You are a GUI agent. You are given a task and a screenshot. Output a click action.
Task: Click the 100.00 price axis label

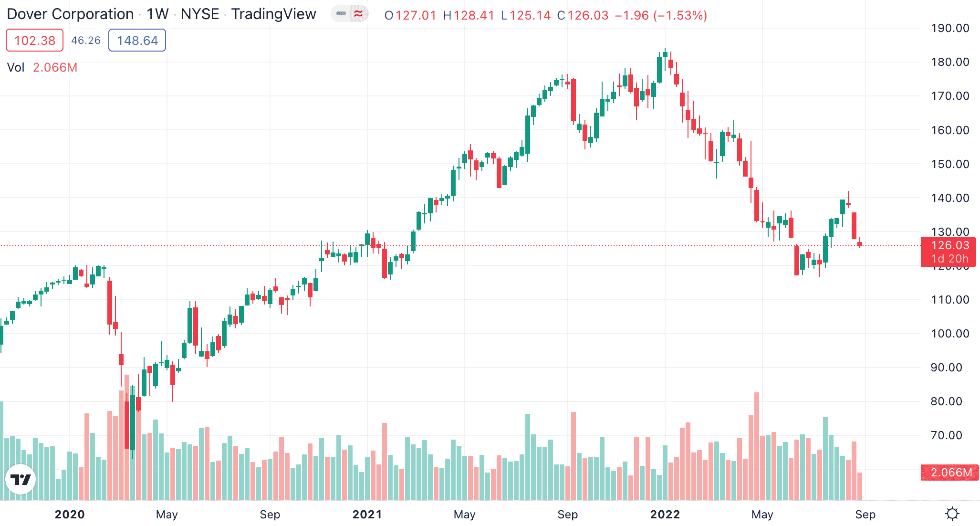tap(950, 334)
